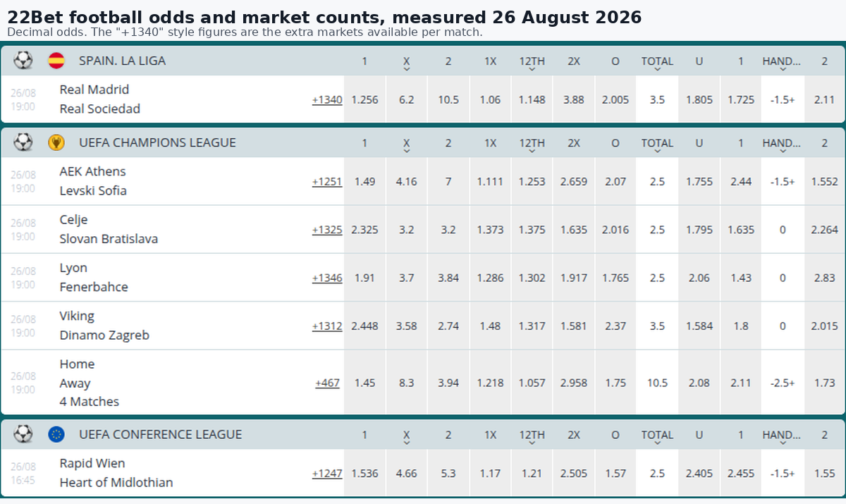
Task: Select Real Madrid home win odds 1.256
Action: point(364,100)
